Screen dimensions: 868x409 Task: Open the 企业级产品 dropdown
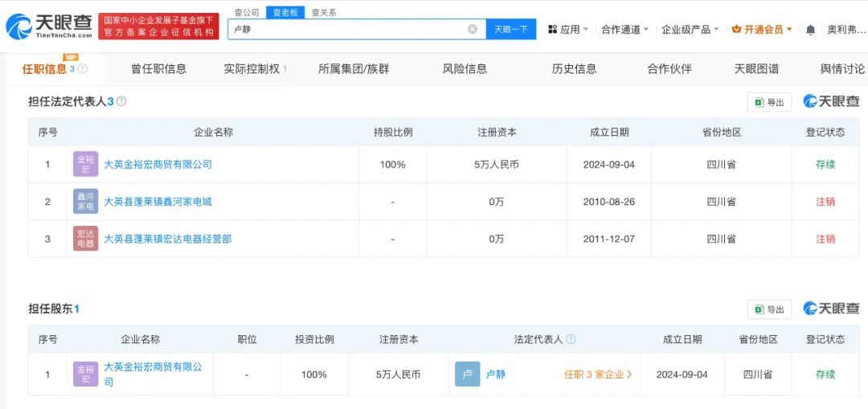(690, 30)
